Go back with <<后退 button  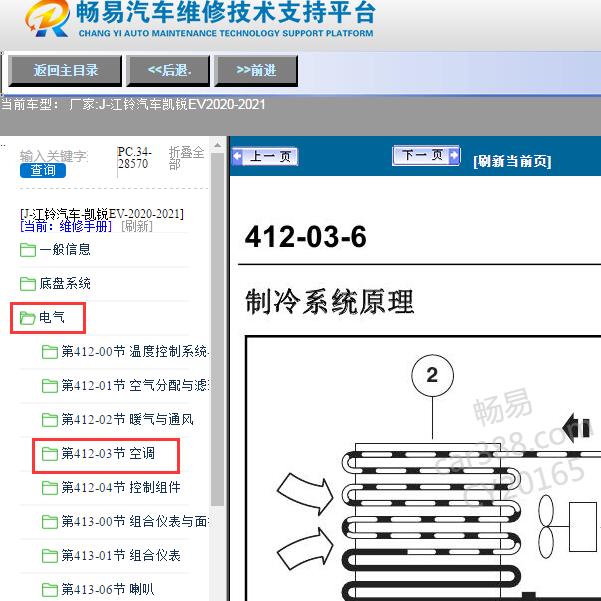click(x=168, y=71)
